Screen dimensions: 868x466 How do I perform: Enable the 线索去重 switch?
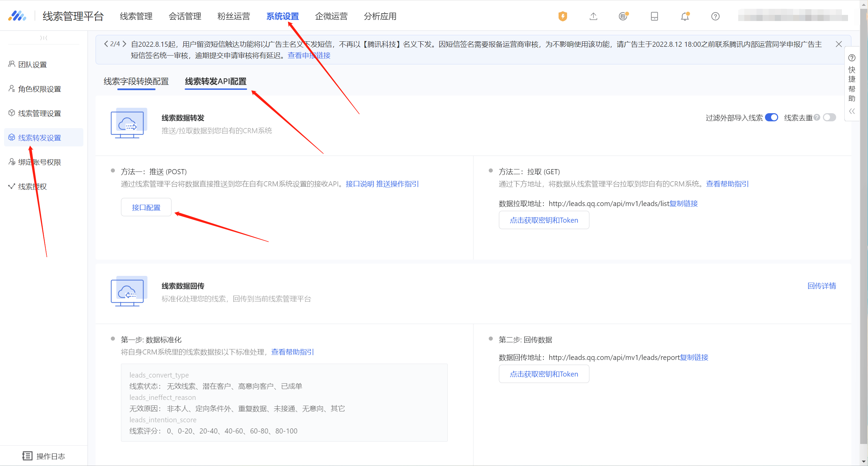point(829,117)
